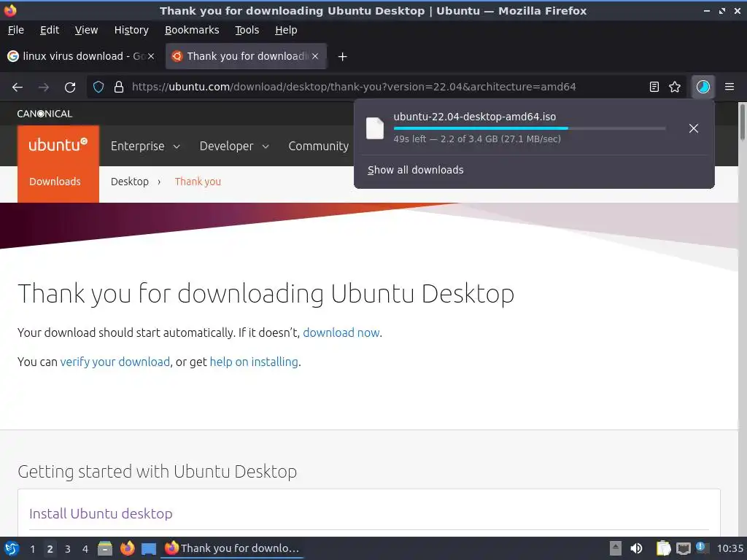This screenshot has width=747, height=560.
Task: Click the download now link
Action: point(341,332)
